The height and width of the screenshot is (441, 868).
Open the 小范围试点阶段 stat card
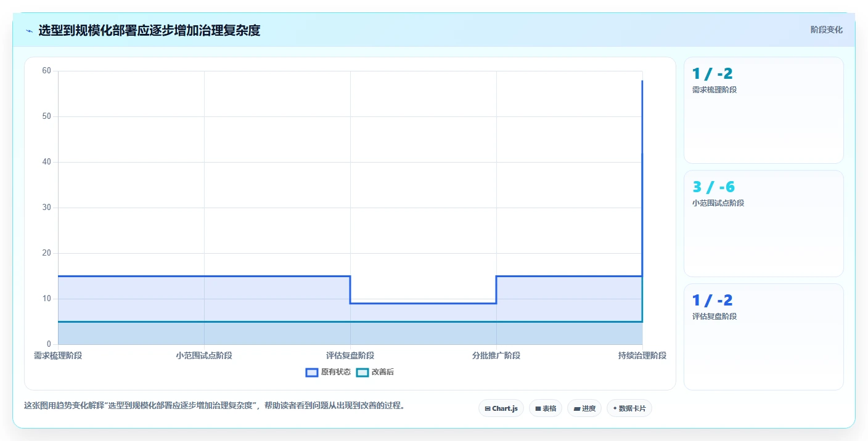click(x=764, y=224)
